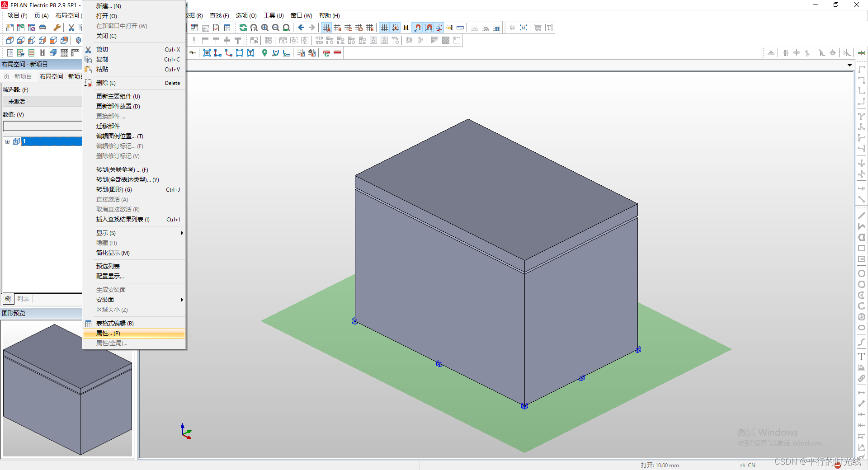Expand the 显示 (S) submenu arrow
Screen dimensions: 868x470
tap(182, 233)
